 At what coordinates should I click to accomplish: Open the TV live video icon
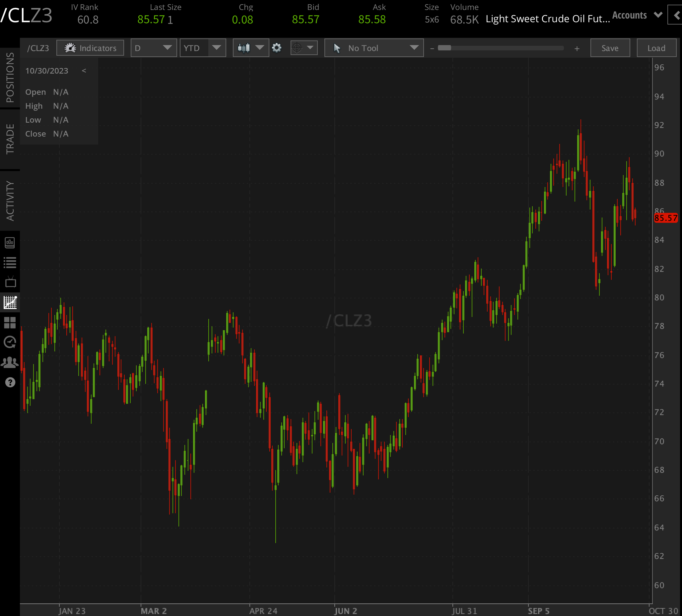pyautogui.click(x=10, y=282)
